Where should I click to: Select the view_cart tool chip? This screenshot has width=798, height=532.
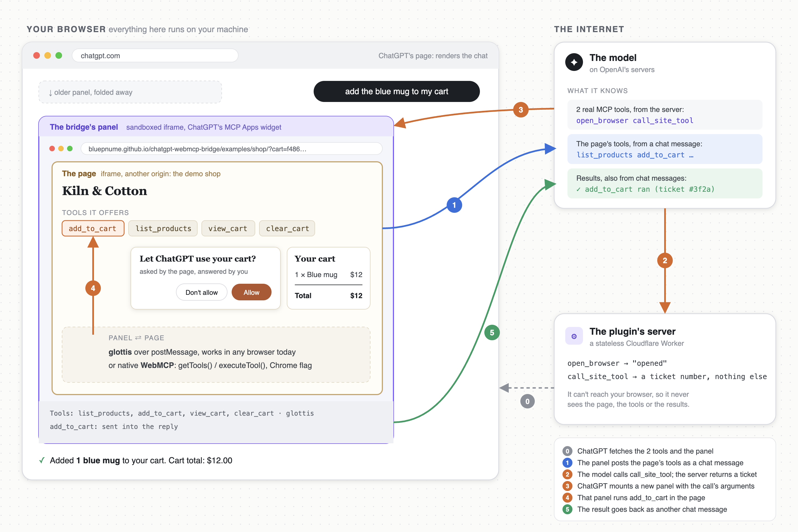(x=228, y=228)
